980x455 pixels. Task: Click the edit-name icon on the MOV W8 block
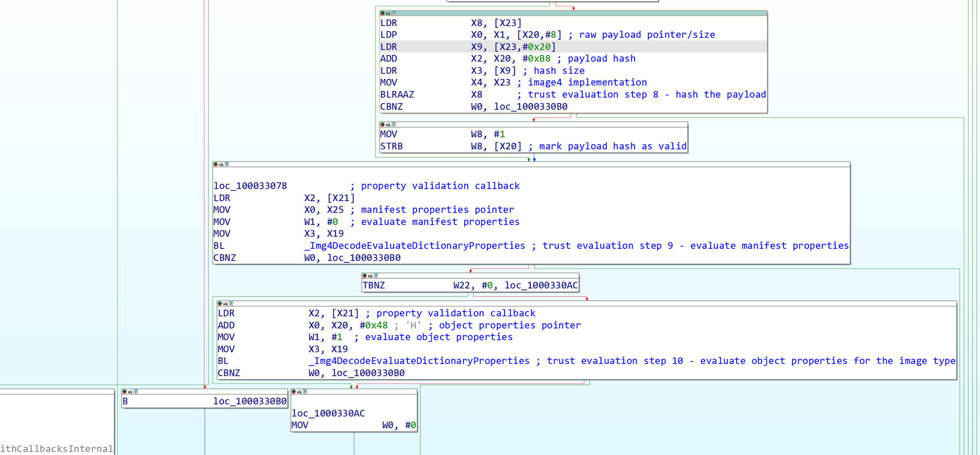(x=388, y=124)
